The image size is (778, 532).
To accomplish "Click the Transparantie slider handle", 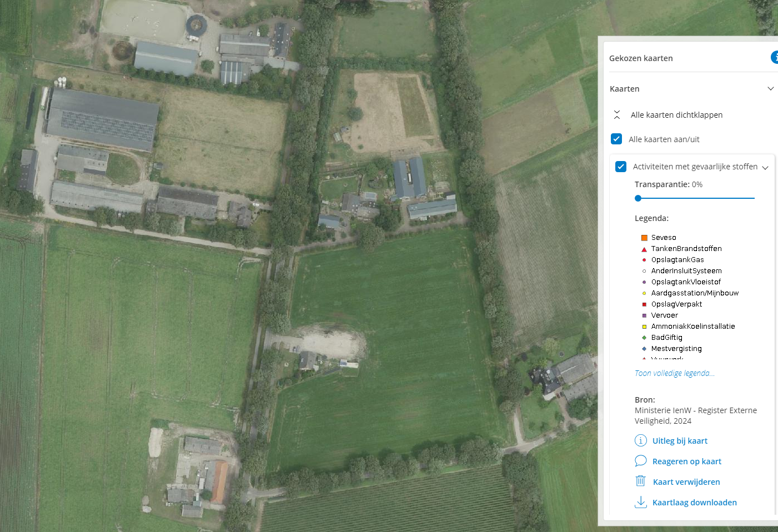I will pos(638,198).
